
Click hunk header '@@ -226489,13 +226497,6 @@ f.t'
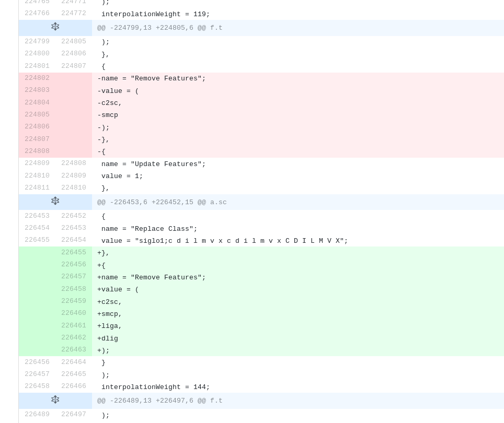[x=160, y=401]
